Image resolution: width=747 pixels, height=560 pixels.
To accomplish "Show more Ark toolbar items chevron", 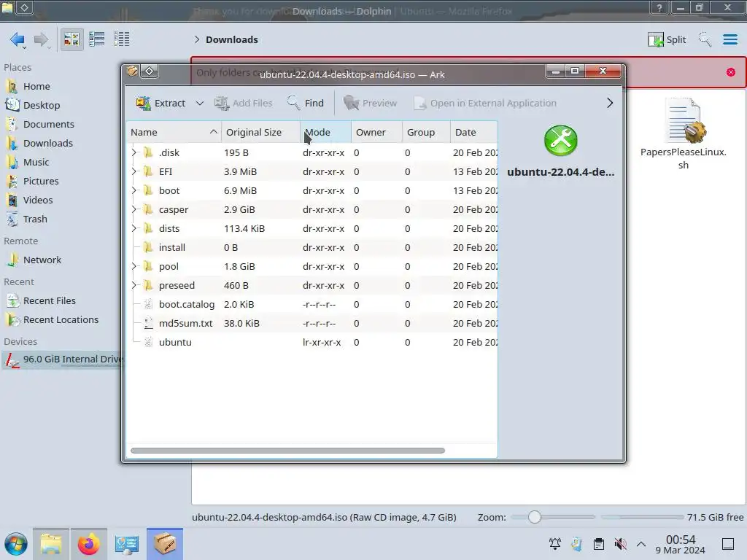I will tap(610, 103).
